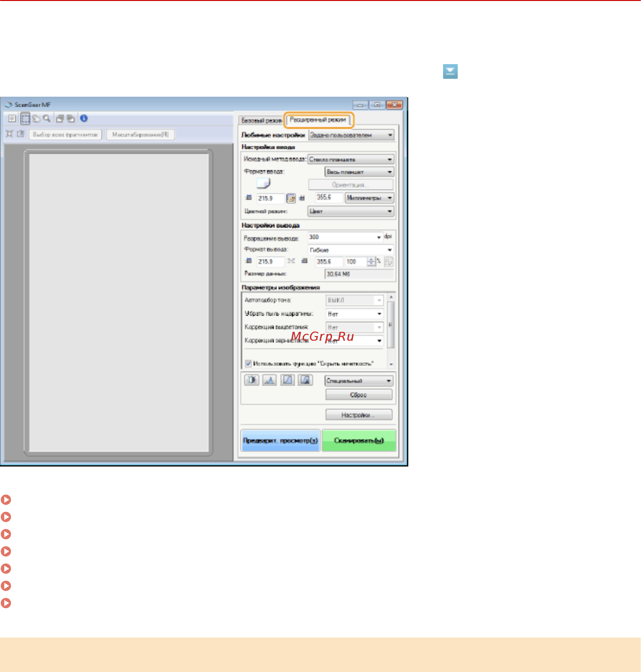This screenshot has height=672, width=641.
Task: Click the magnifier zoom tool
Action: [x=47, y=118]
